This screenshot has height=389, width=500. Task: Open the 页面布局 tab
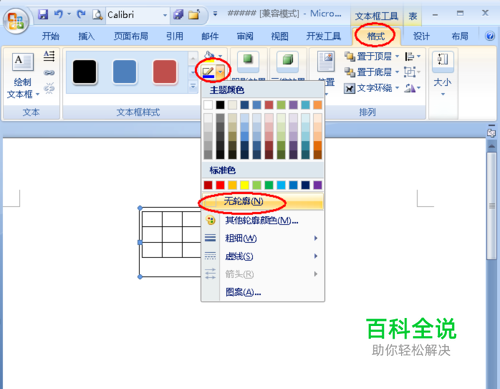131,36
